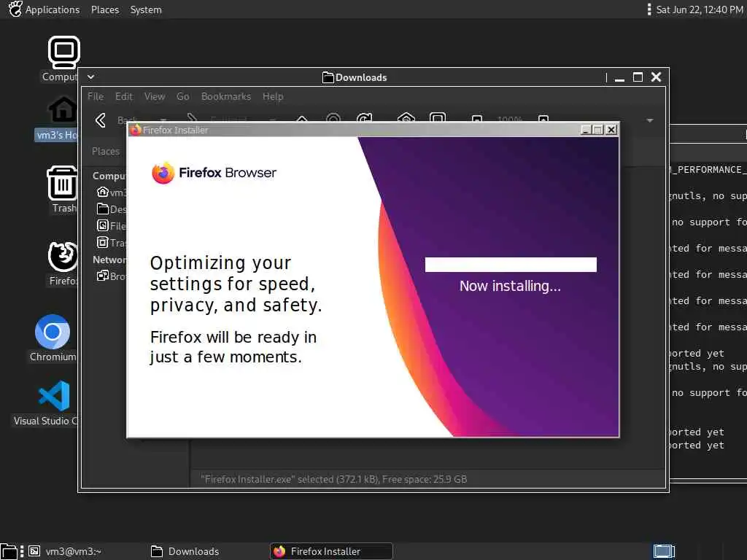Click the foot logo beside Applications

pyautogui.click(x=15, y=9)
